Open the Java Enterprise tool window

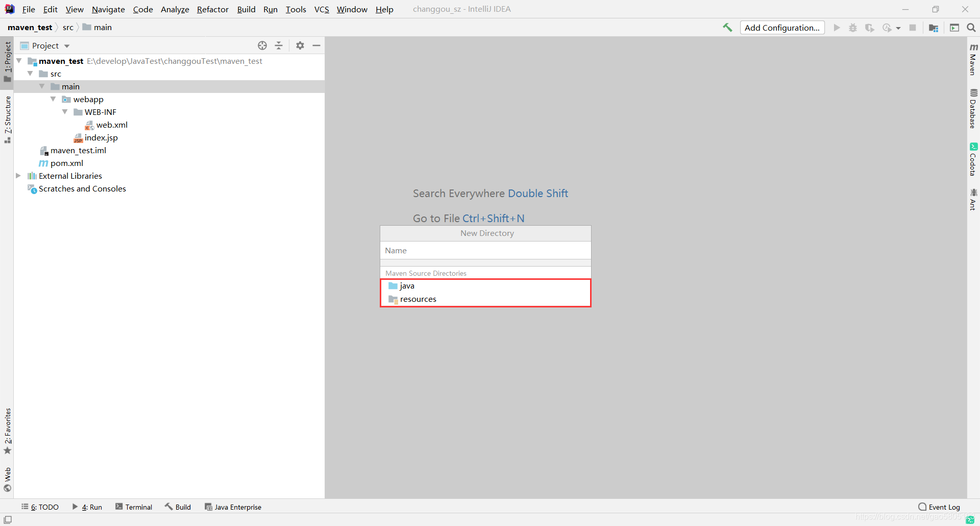233,507
